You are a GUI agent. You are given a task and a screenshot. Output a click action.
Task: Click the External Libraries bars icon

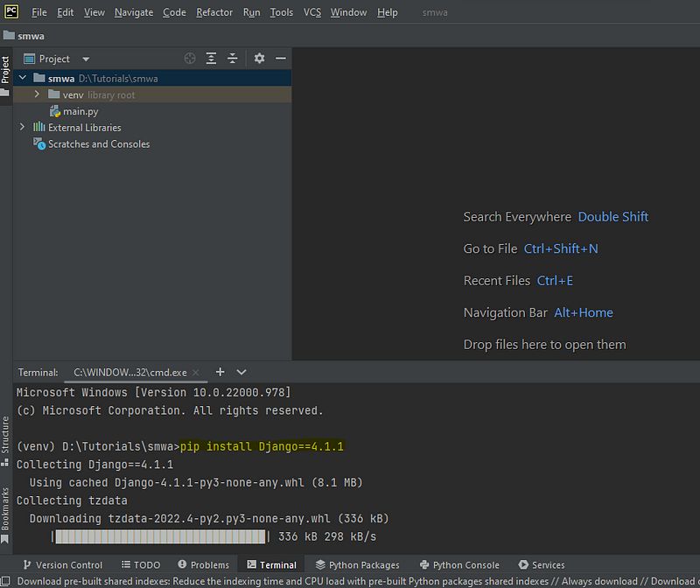tap(39, 127)
